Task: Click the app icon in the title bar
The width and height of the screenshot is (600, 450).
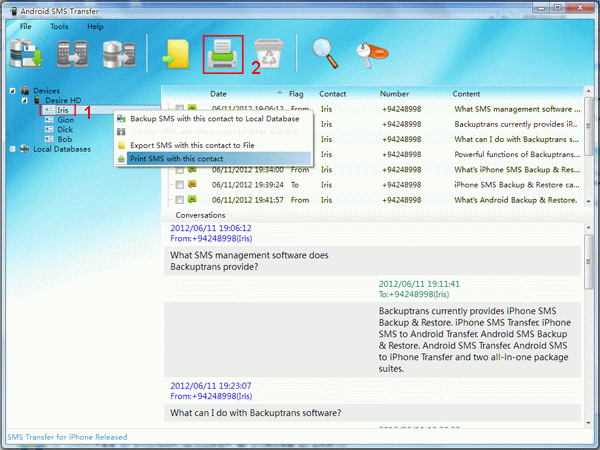Action: [13, 11]
